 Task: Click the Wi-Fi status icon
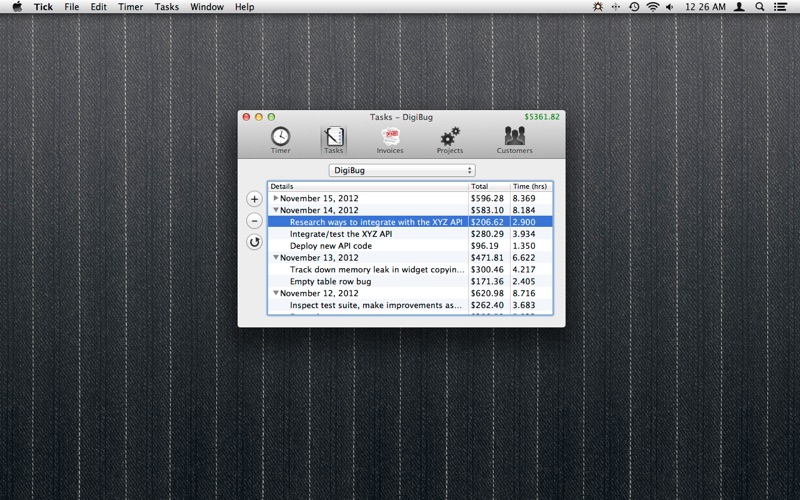pos(653,7)
